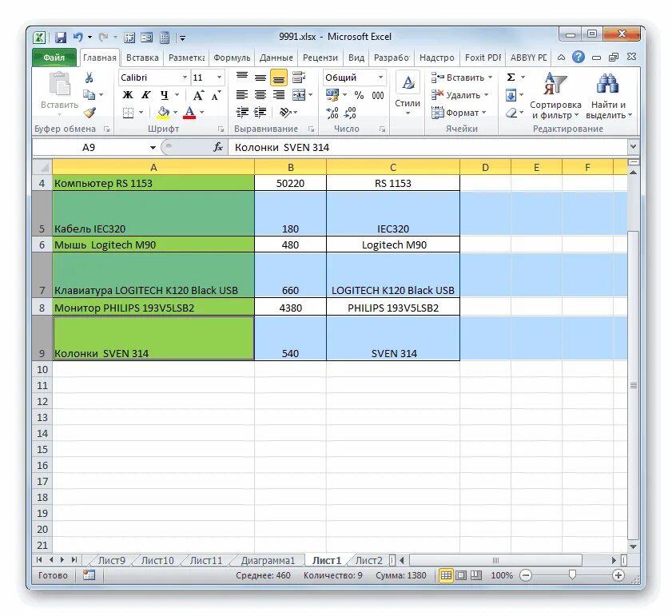Increase decimal places icon

point(332,113)
